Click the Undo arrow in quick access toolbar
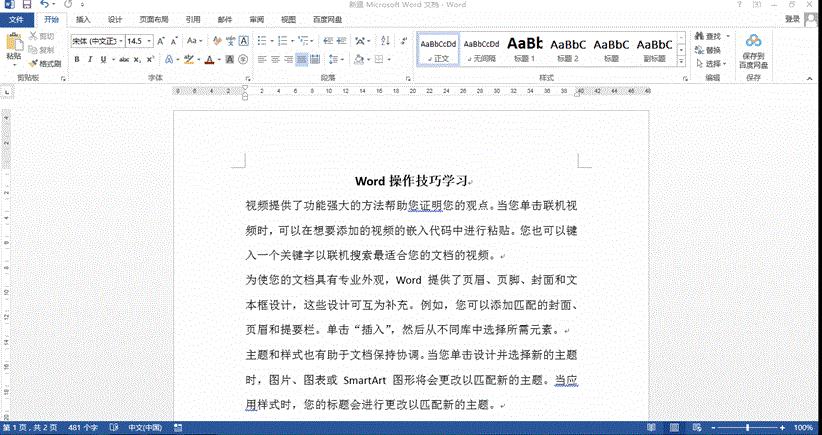 [45, 5]
